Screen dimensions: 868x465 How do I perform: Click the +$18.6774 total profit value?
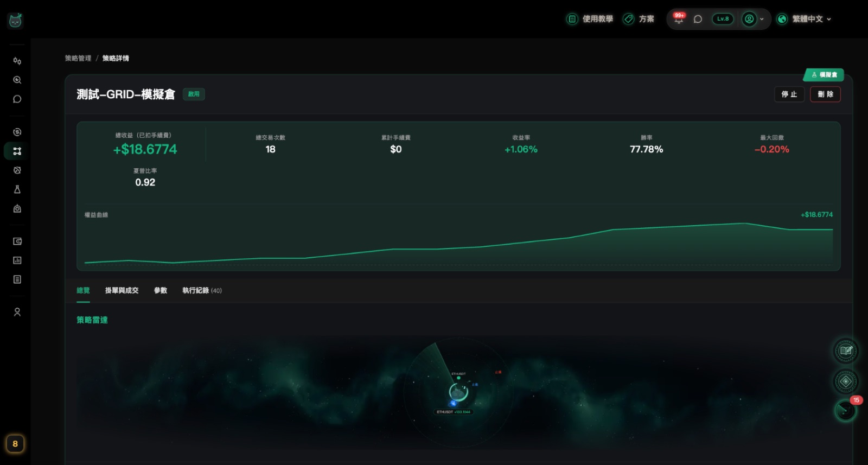145,149
